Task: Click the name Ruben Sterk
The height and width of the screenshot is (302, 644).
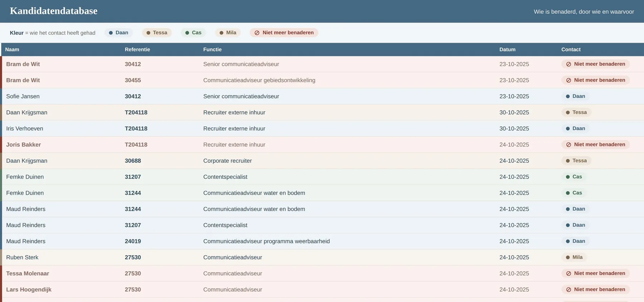Action: click(22, 257)
